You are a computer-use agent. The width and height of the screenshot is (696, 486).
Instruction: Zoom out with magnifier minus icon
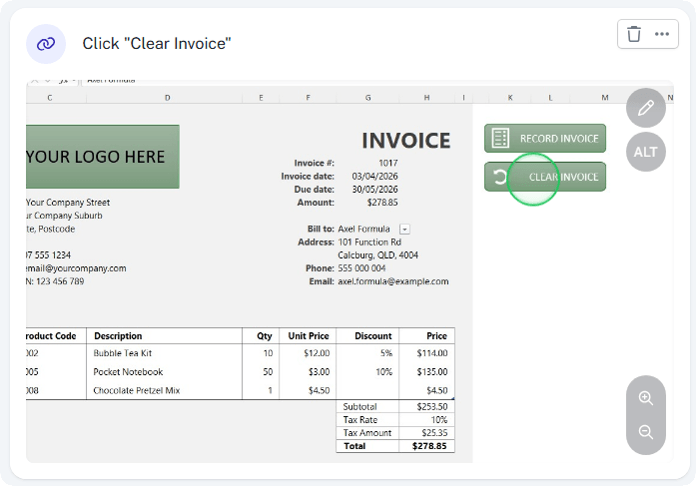[x=645, y=431]
